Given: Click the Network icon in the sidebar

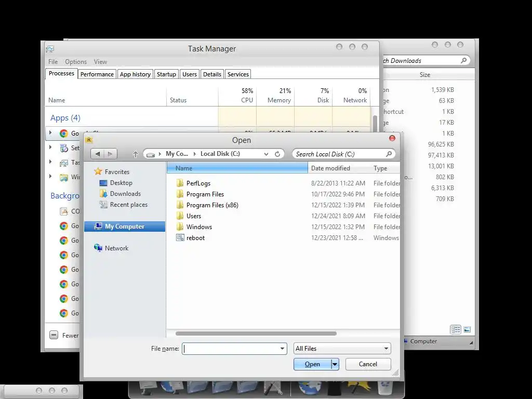Looking at the screenshot, I should pos(98,248).
